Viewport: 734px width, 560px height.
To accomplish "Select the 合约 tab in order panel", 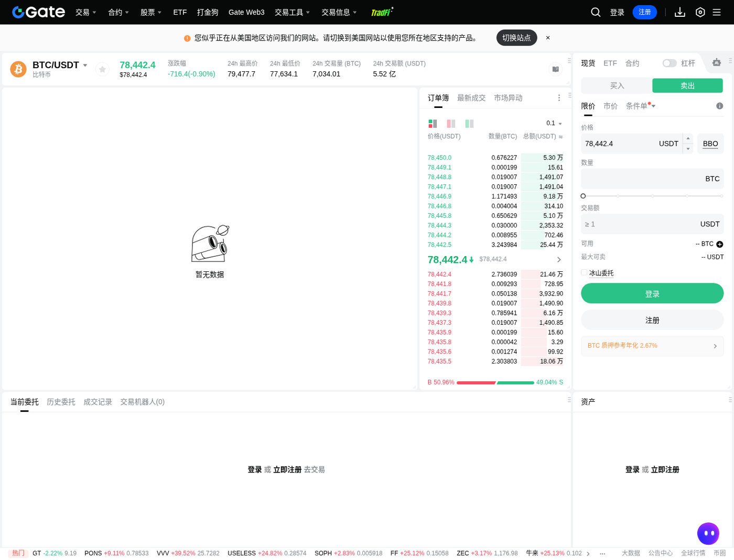I will (x=632, y=63).
